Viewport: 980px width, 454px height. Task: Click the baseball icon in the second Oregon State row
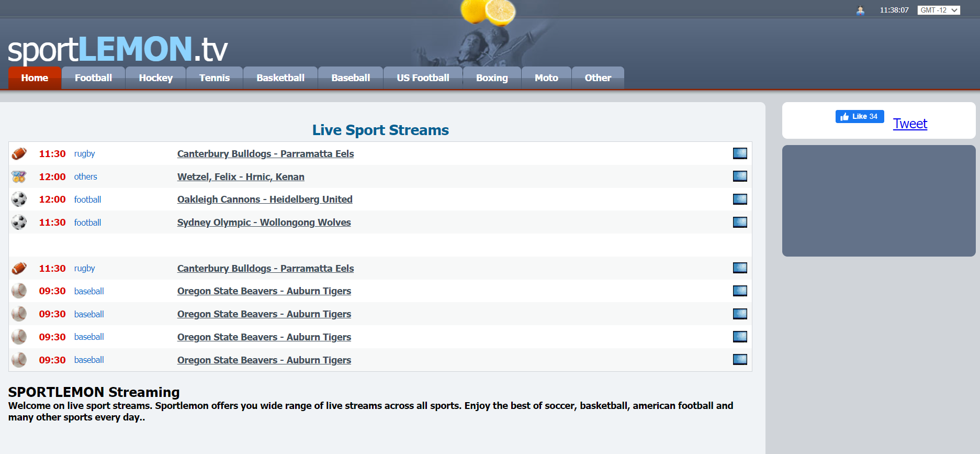click(19, 314)
